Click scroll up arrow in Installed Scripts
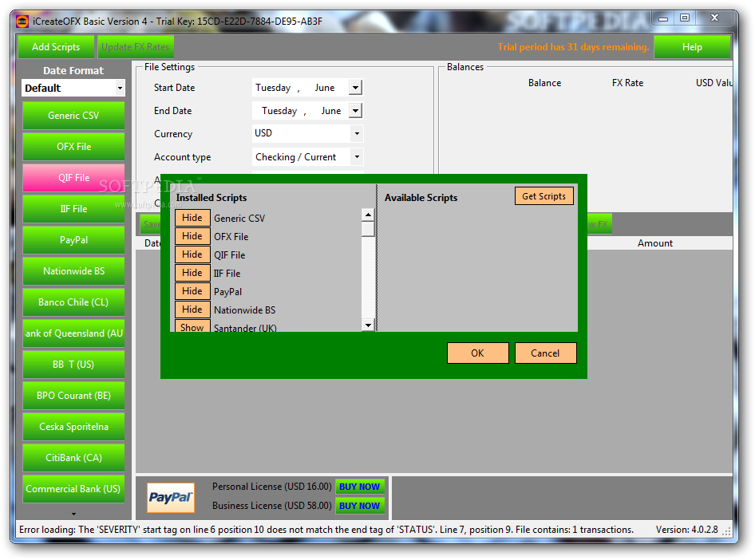This screenshot has height=560, width=755. click(368, 215)
